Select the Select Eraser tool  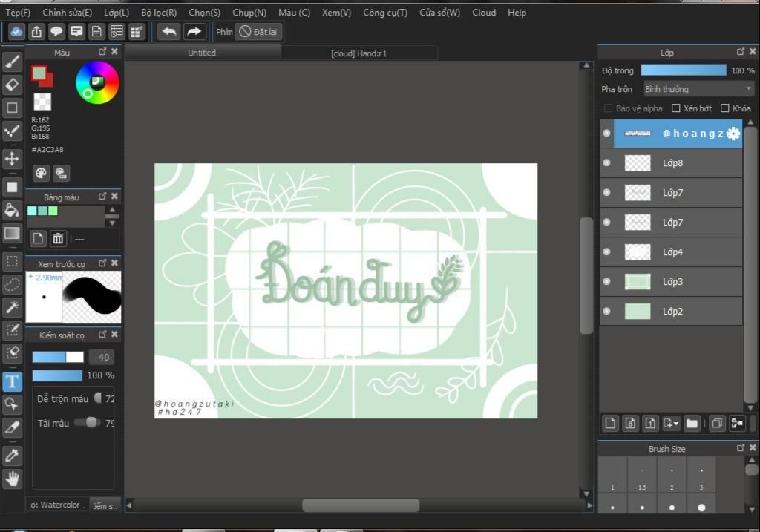pos(12,353)
